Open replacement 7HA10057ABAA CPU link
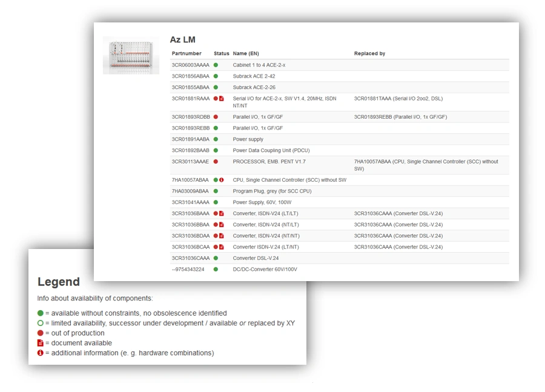The height and width of the screenshot is (392, 545). click(426, 162)
